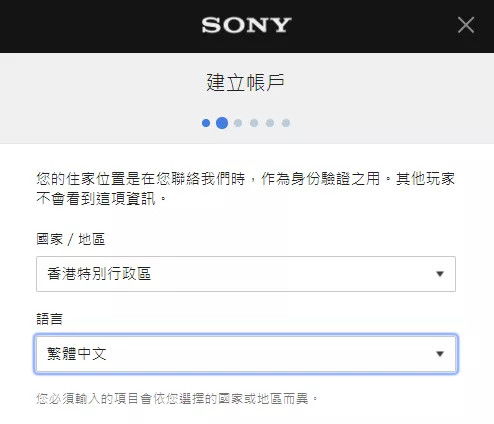Click the note about required items 您必須輸入的項目
The width and height of the screenshot is (494, 424).
click(x=177, y=399)
